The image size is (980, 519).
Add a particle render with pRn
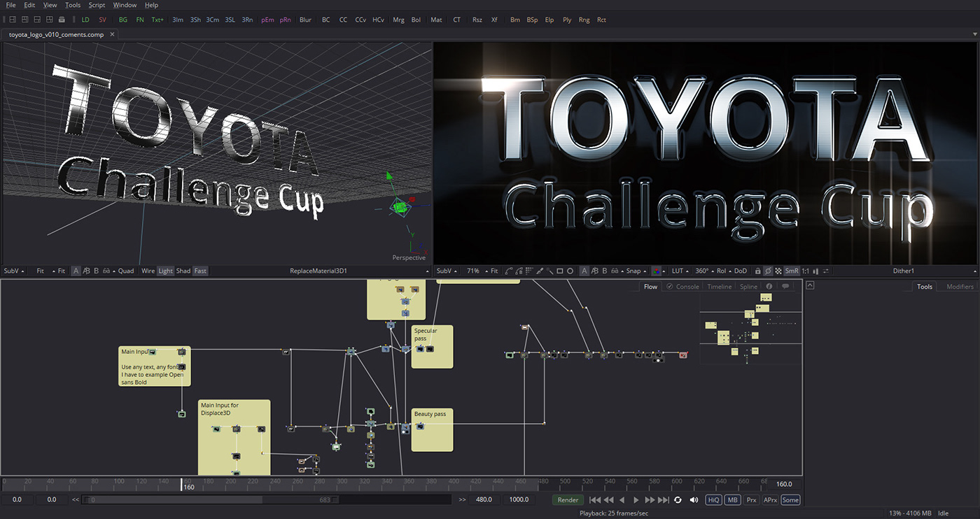point(285,20)
